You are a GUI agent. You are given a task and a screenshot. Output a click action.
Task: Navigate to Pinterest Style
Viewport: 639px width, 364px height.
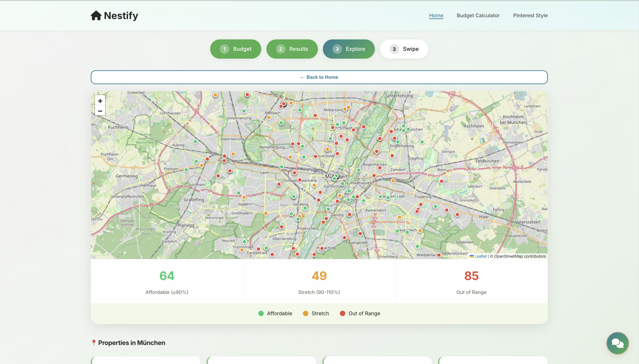(530, 15)
